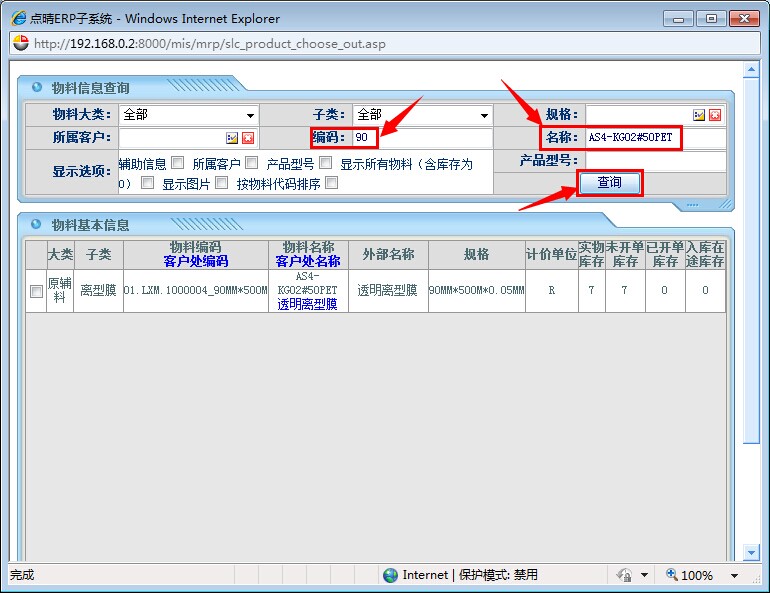
Task: Clear the 规格 field with red X icon
Action: tap(715, 115)
